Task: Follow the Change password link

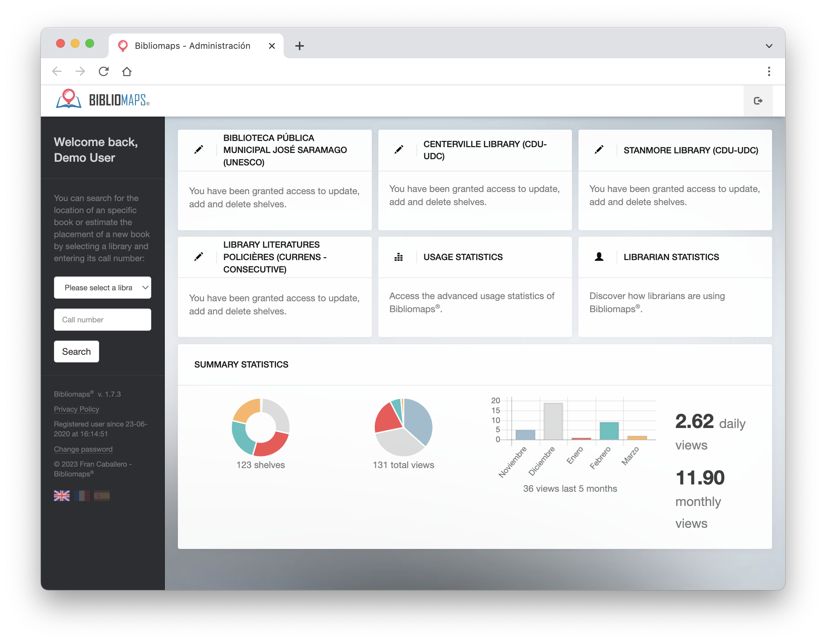Action: pyautogui.click(x=83, y=449)
